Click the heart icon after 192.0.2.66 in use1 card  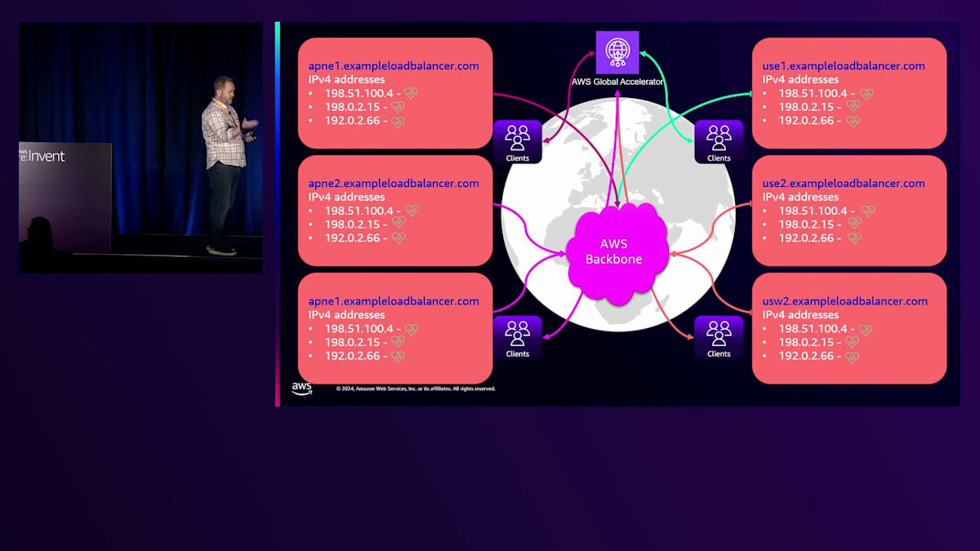click(853, 120)
